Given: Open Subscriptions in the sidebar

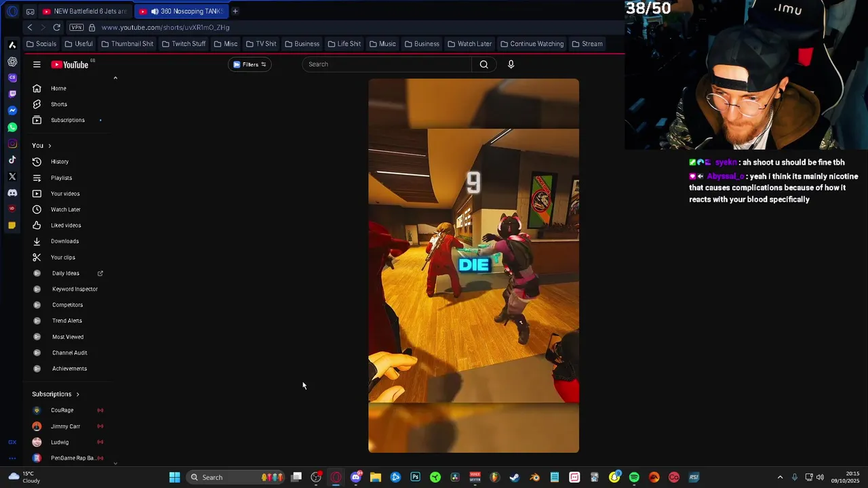Looking at the screenshot, I should point(68,120).
